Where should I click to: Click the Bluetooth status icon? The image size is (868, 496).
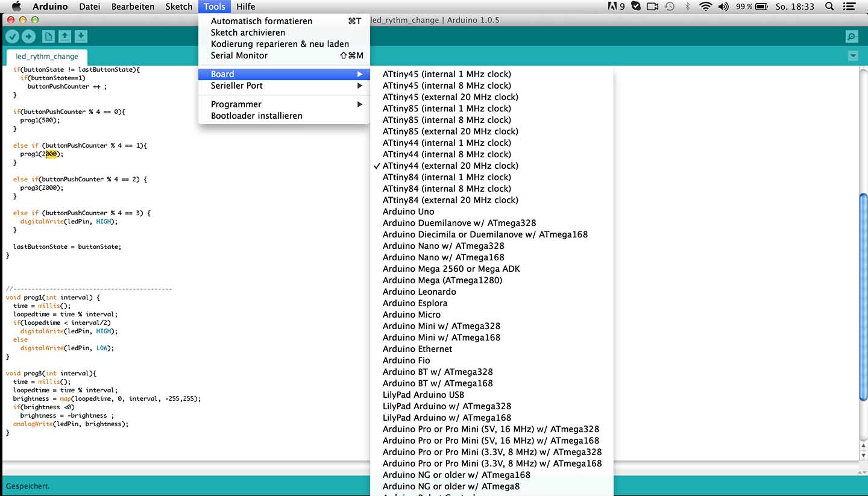[688, 7]
